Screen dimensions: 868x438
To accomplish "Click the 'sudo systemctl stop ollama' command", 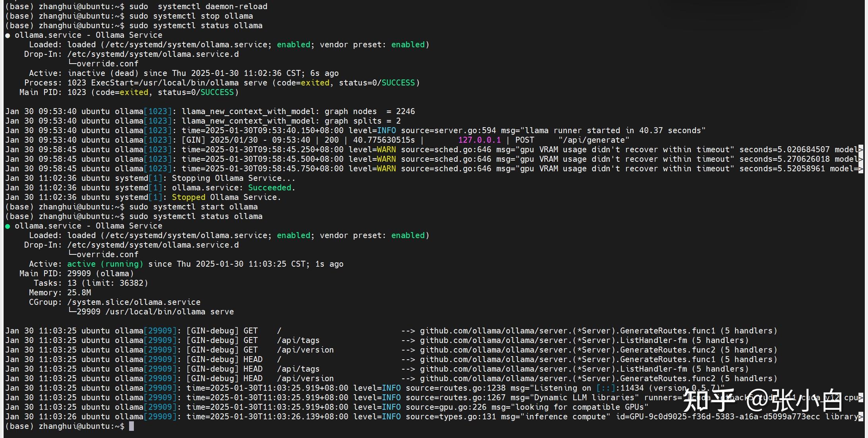I will 191,16.
